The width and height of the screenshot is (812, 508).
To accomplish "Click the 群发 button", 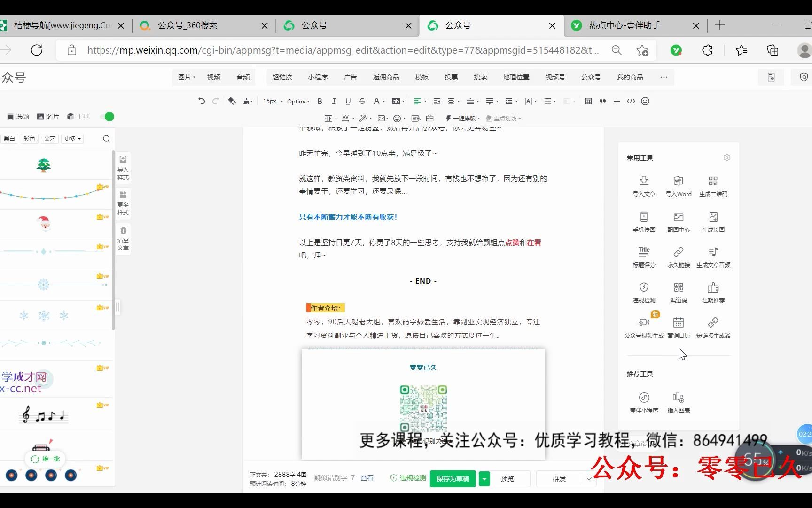I will [559, 478].
